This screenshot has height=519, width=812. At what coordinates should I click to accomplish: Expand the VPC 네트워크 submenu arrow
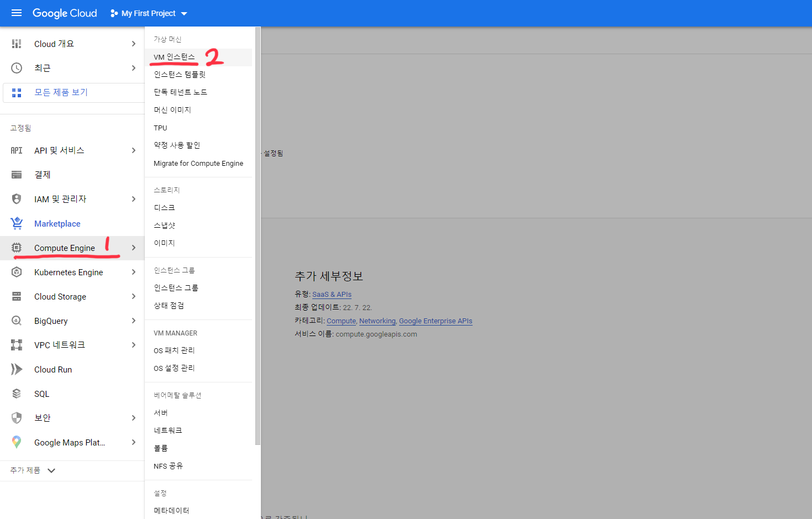point(134,345)
